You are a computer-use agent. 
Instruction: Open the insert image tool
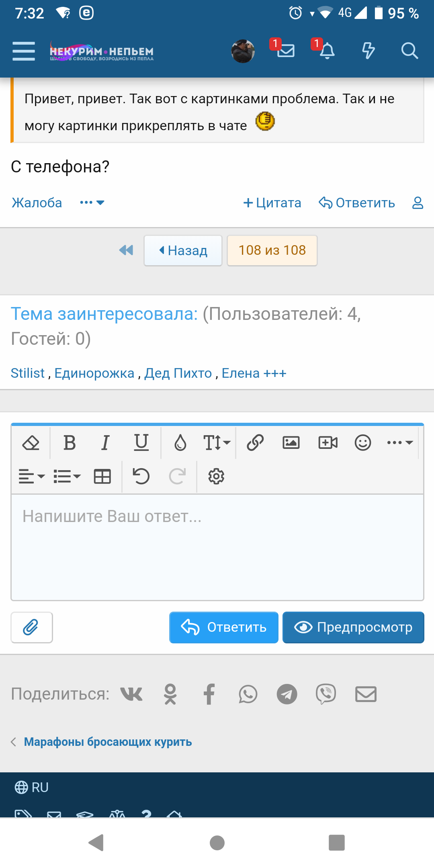pos(291,443)
